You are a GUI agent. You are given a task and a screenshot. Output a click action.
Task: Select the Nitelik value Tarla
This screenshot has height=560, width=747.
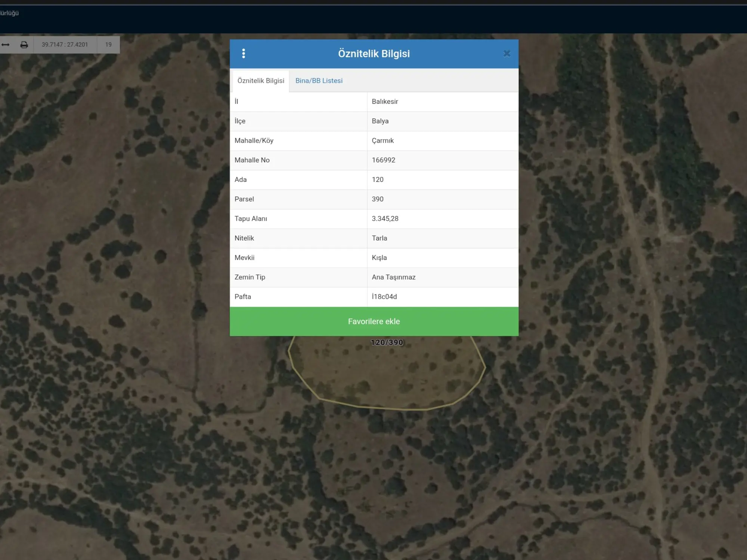[x=379, y=238]
